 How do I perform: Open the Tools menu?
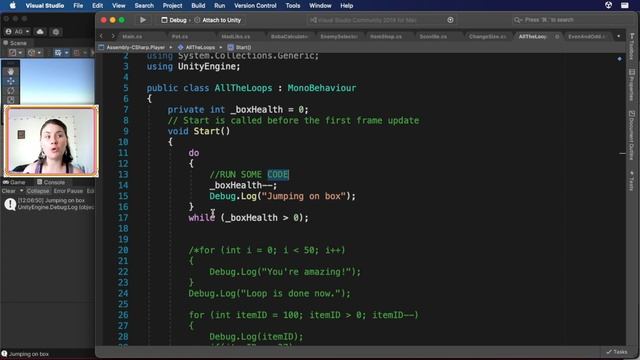tap(293, 5)
